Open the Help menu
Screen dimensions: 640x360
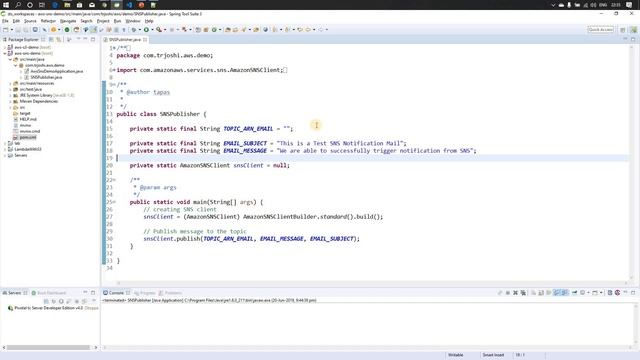pyautogui.click(x=149, y=21)
